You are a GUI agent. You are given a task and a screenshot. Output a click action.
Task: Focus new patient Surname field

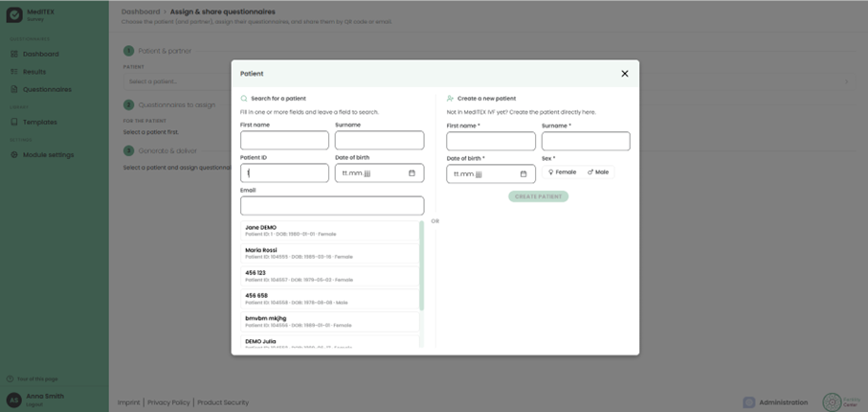coord(586,141)
